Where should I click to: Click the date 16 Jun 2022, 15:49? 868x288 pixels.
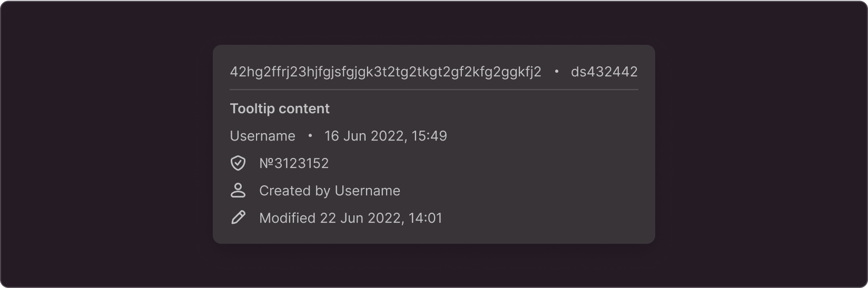coord(386,136)
